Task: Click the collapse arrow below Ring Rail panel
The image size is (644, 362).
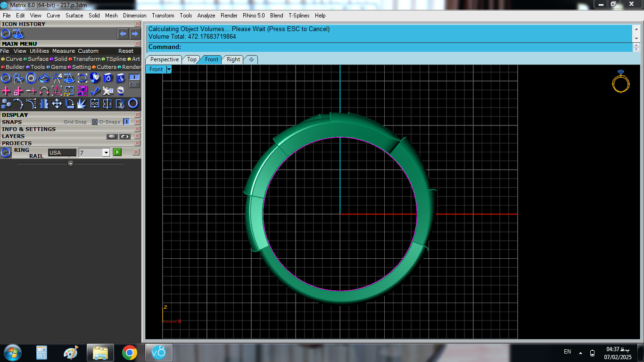Action: point(71,164)
